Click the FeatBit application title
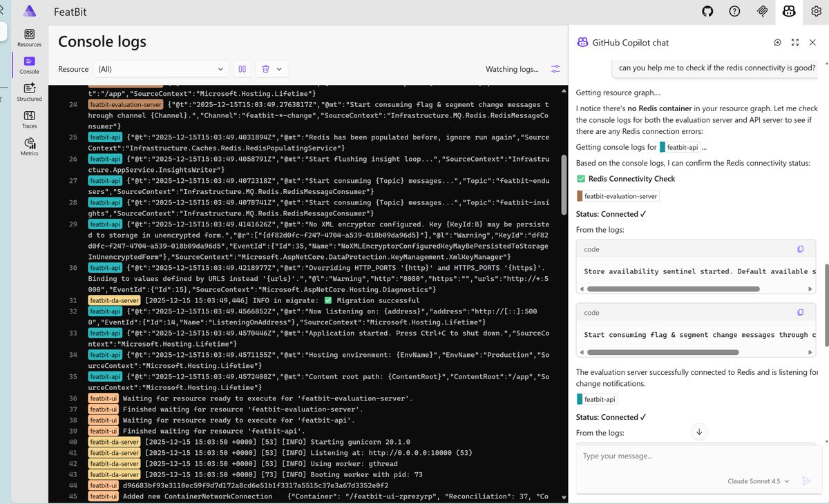Screen dimensions: 829x504 coord(70,12)
